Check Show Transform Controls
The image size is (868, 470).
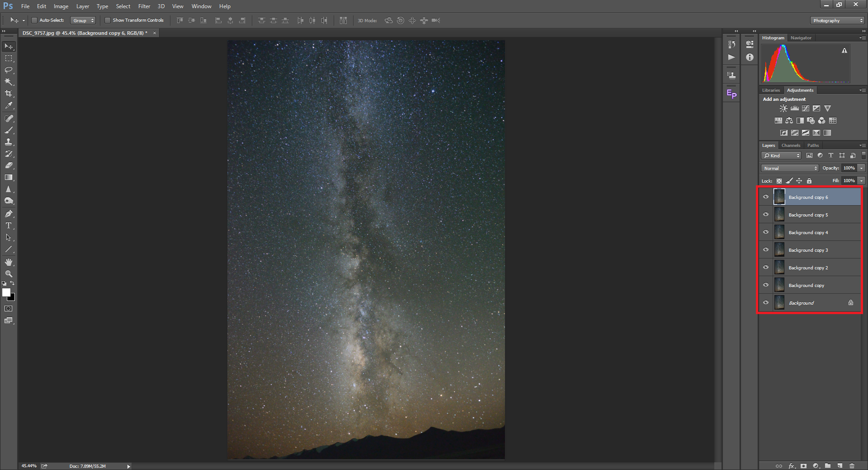coord(108,20)
